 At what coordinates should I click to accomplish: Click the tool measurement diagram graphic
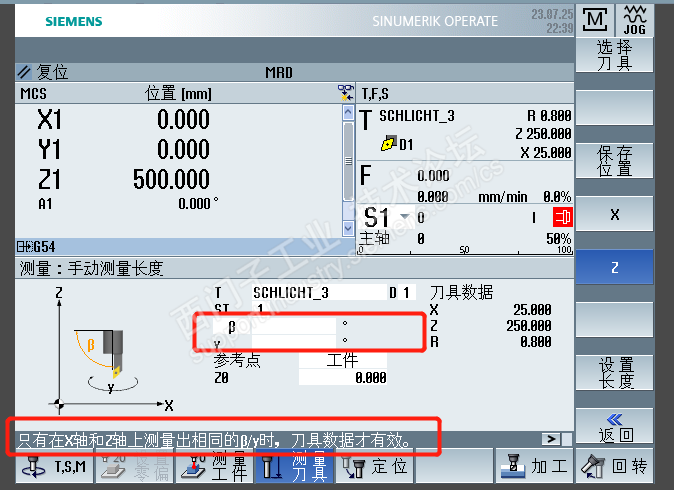click(x=111, y=350)
